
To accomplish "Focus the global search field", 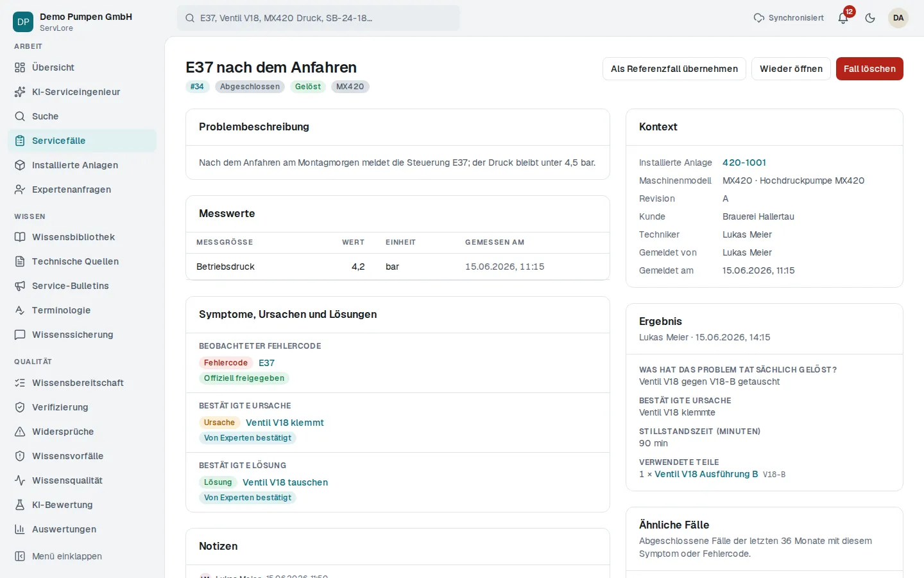I will click(x=318, y=18).
